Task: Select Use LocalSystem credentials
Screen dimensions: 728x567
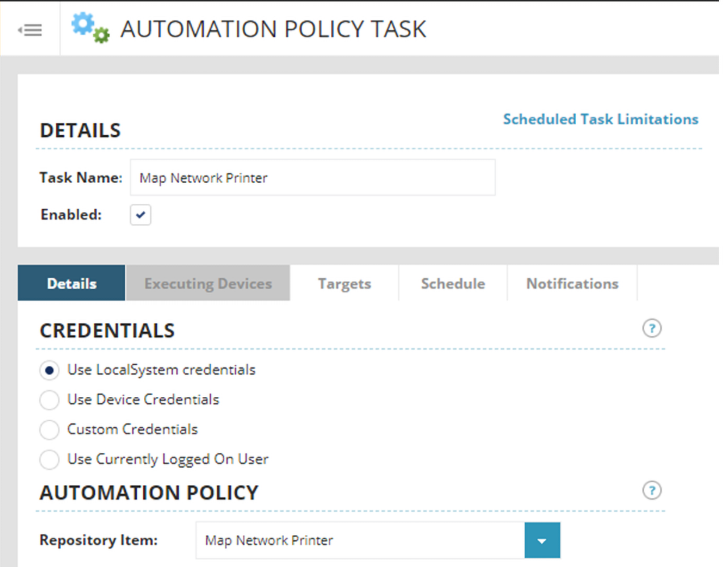Action: coord(50,370)
